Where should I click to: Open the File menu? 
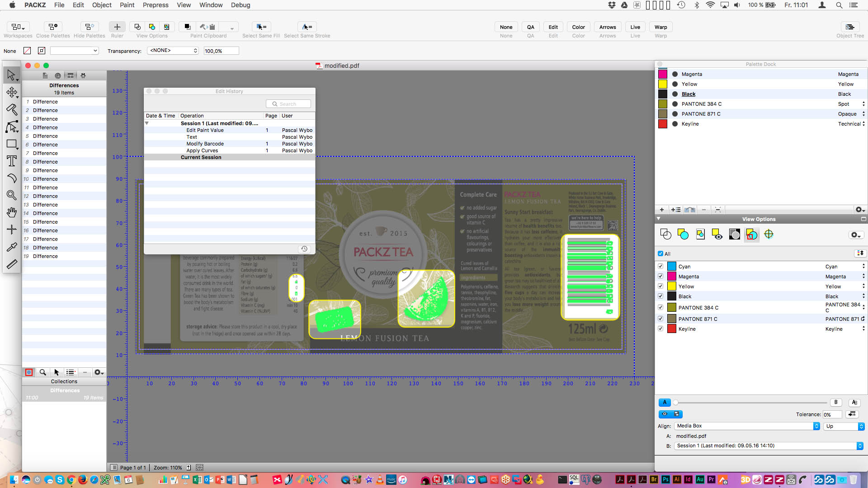[59, 5]
